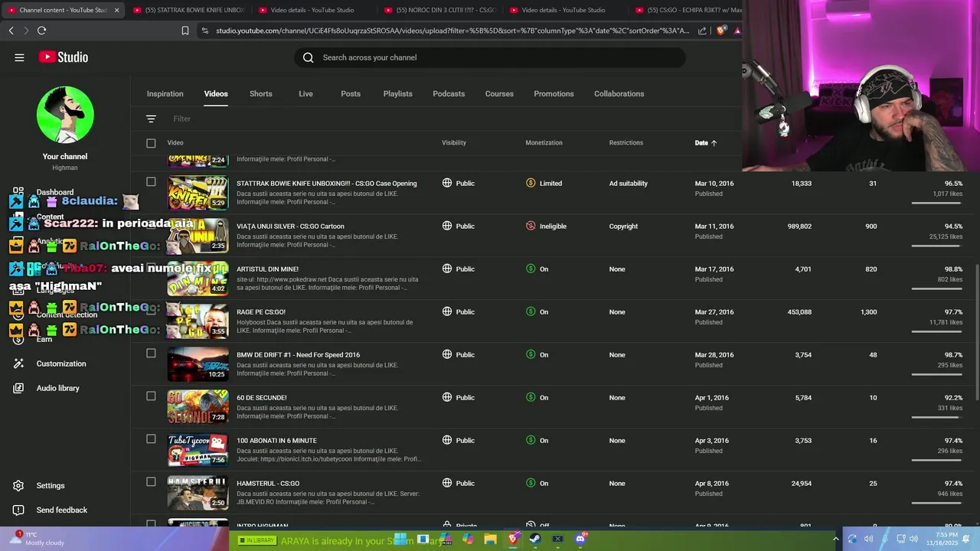The width and height of the screenshot is (980, 551).
Task: Open the Courses tab
Action: 499,93
